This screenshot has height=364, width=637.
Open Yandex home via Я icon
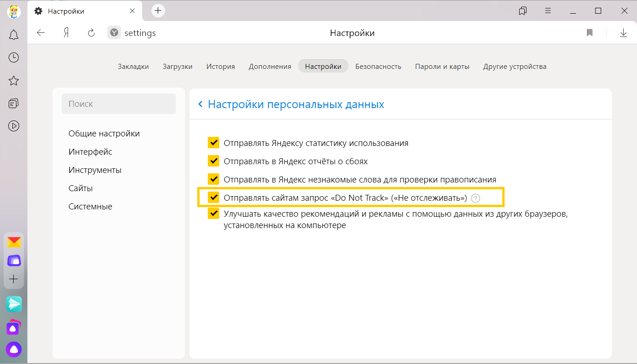pyautogui.click(x=66, y=33)
